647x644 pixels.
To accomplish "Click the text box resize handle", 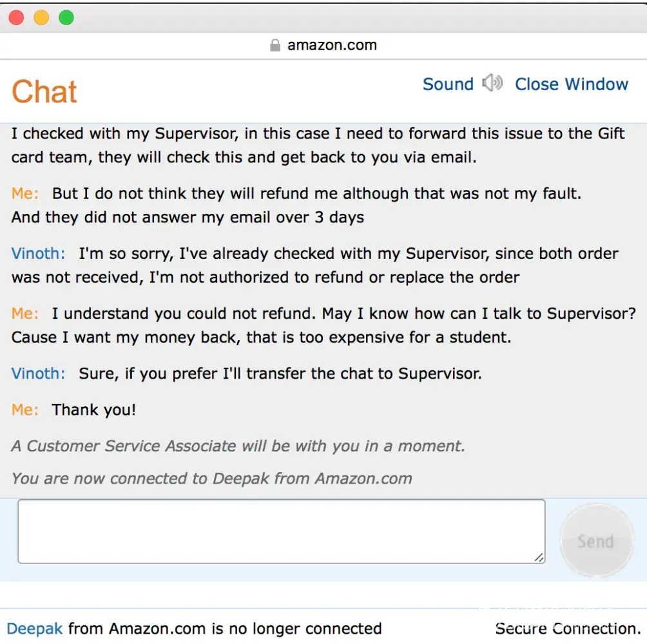I will 539,557.
